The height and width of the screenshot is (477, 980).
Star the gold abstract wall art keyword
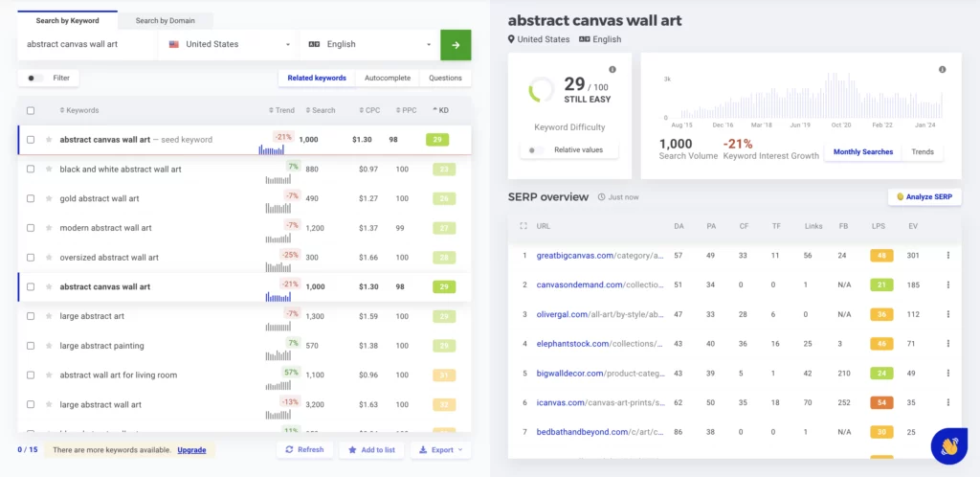pyautogui.click(x=49, y=199)
